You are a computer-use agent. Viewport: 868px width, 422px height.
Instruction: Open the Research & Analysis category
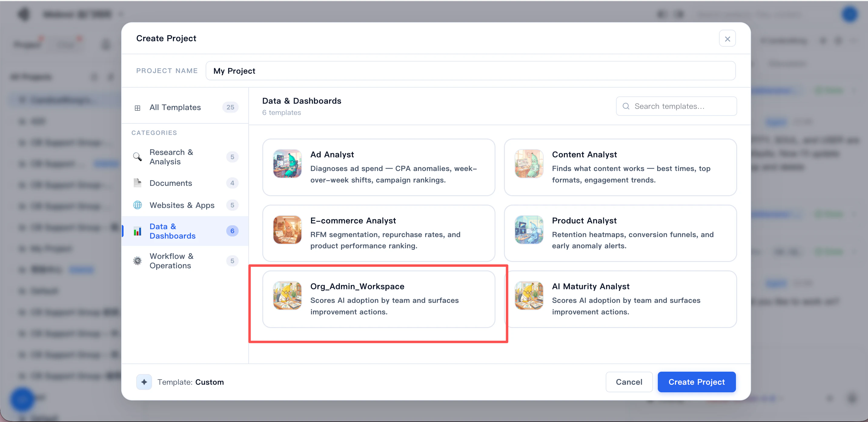185,157
